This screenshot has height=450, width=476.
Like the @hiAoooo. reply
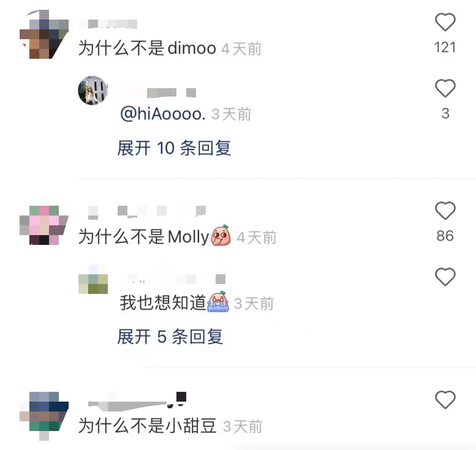tap(445, 88)
